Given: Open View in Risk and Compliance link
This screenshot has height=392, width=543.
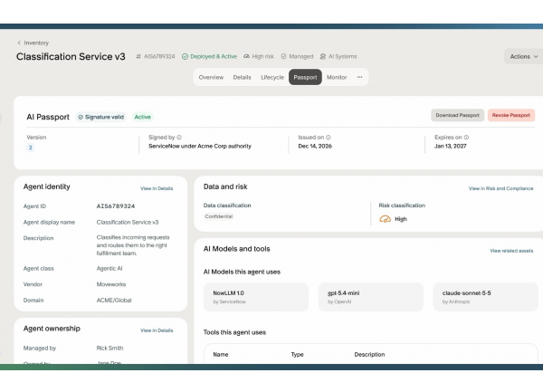Looking at the screenshot, I should click(500, 188).
